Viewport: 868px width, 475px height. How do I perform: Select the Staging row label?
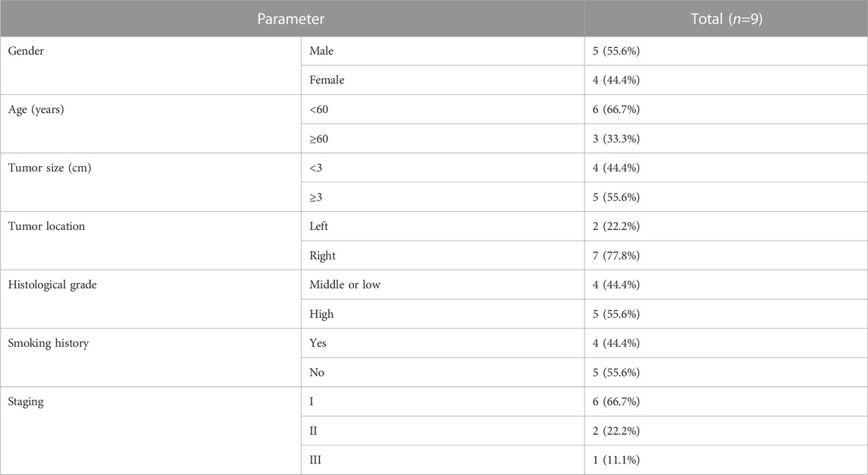[x=26, y=402]
